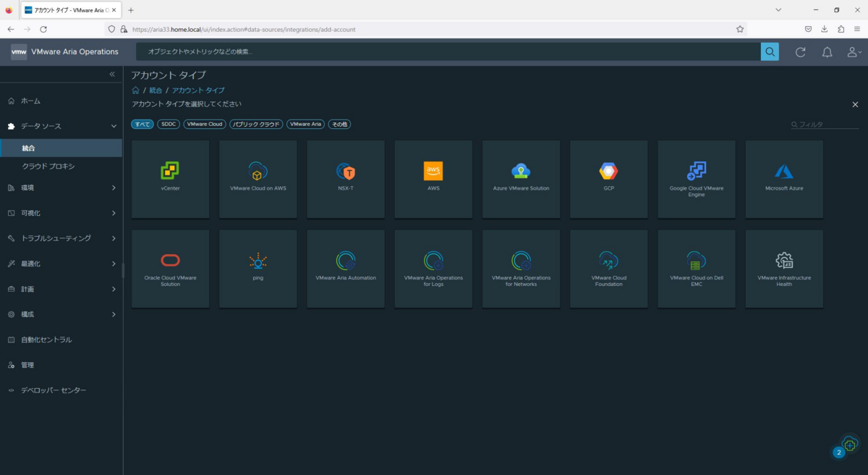Collapse the left navigation panel
The image size is (868, 475).
[112, 75]
